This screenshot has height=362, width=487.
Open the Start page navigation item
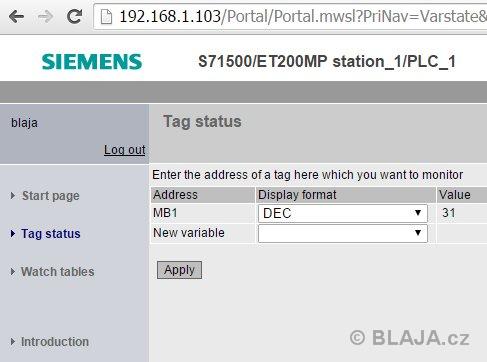point(51,196)
